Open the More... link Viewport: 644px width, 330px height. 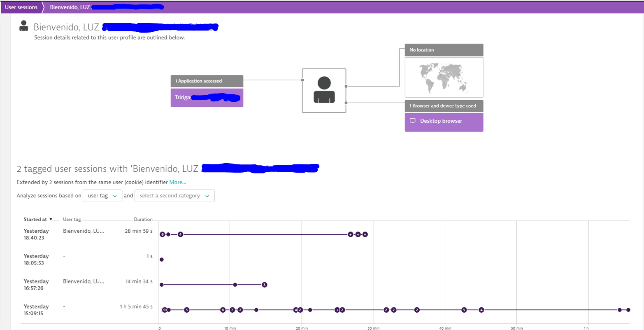coord(178,182)
